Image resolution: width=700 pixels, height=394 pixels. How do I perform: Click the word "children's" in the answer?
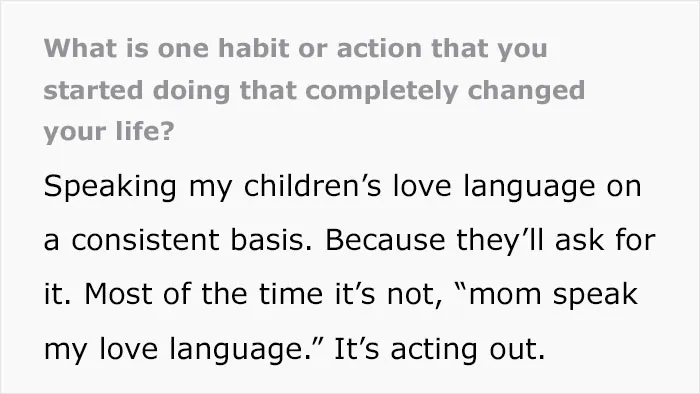tap(312, 186)
